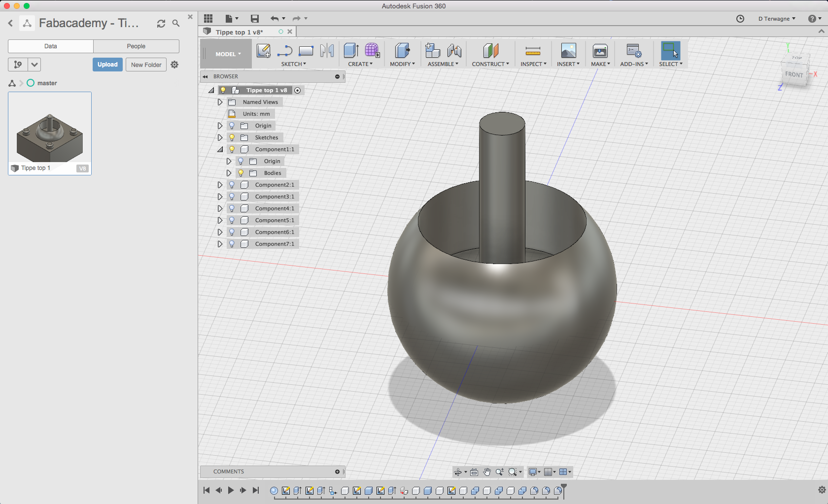The width and height of the screenshot is (828, 504).
Task: Click the New Folder button
Action: [146, 65]
